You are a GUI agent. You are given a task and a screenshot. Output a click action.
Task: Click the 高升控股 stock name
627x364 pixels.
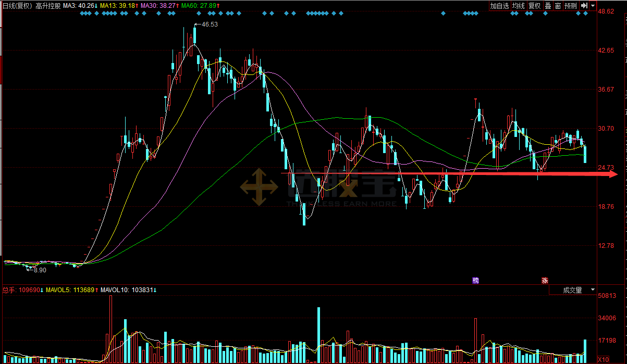(48, 6)
